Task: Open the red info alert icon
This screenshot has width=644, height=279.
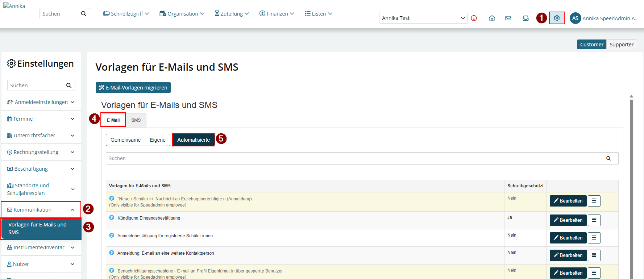Action: tap(474, 18)
